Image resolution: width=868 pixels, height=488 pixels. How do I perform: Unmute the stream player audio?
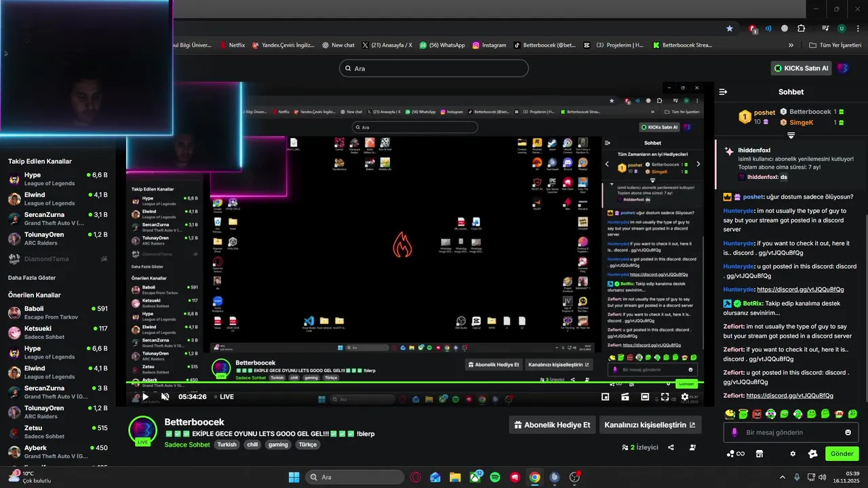click(x=165, y=396)
